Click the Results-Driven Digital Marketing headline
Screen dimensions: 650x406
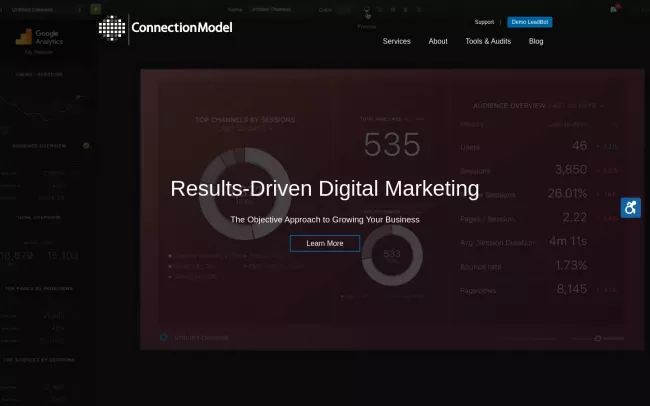(x=325, y=188)
